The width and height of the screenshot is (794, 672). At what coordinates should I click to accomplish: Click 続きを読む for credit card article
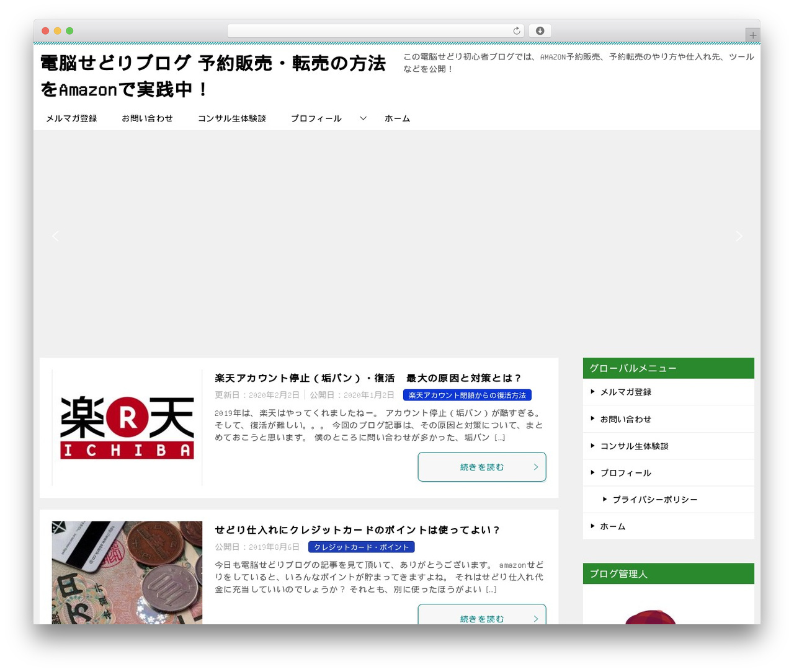tap(482, 614)
